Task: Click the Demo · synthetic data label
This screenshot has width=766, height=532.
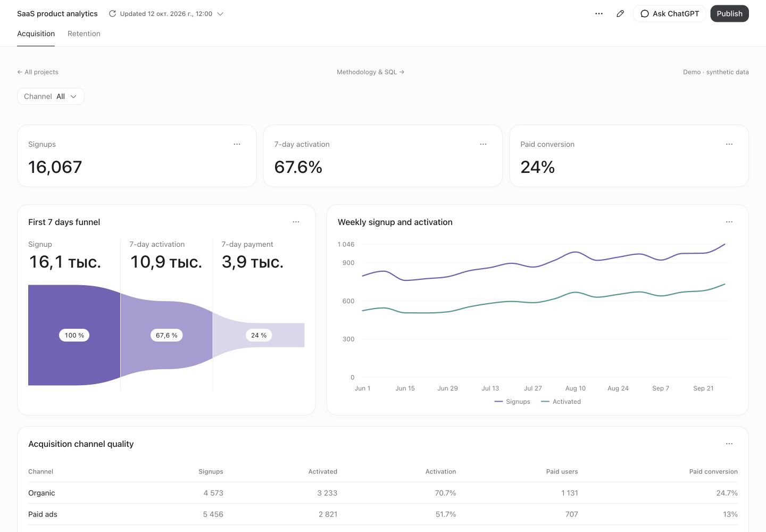Action: pos(716,72)
